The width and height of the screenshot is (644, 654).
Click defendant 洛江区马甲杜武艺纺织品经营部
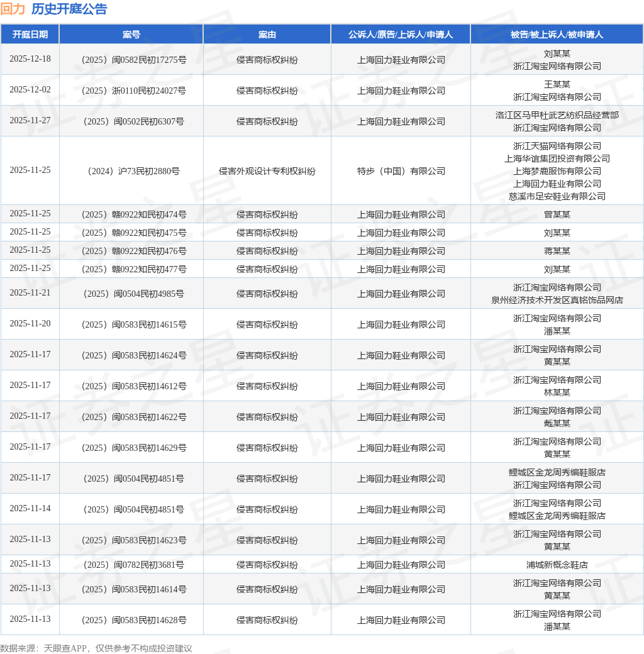click(x=557, y=115)
